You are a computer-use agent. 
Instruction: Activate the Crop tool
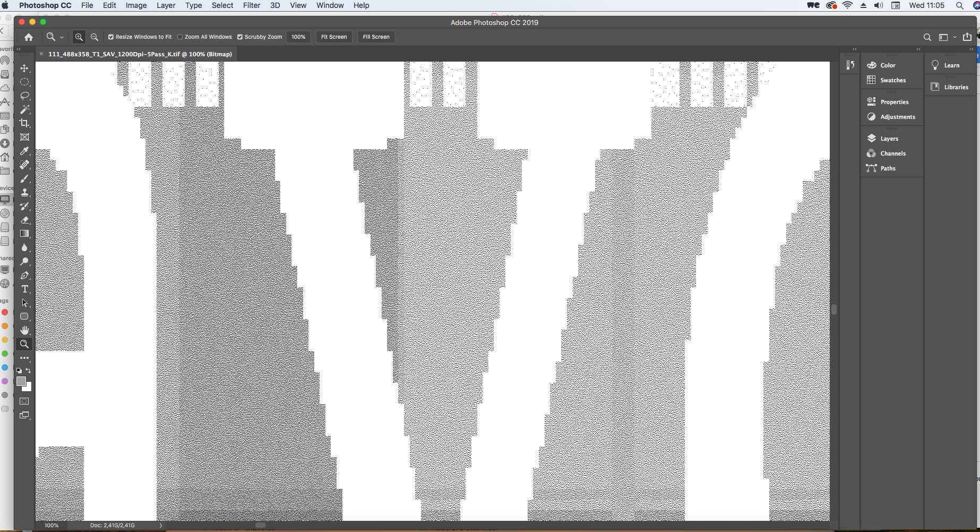click(24, 123)
